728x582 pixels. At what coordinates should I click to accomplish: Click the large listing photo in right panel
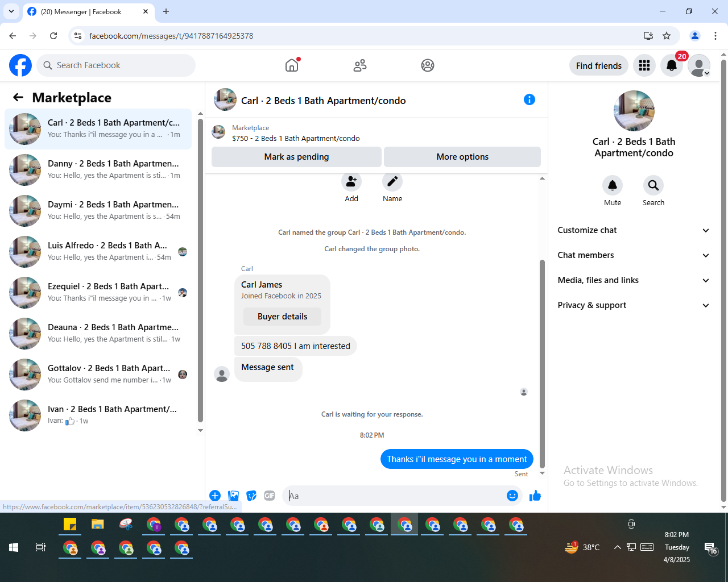click(634, 111)
